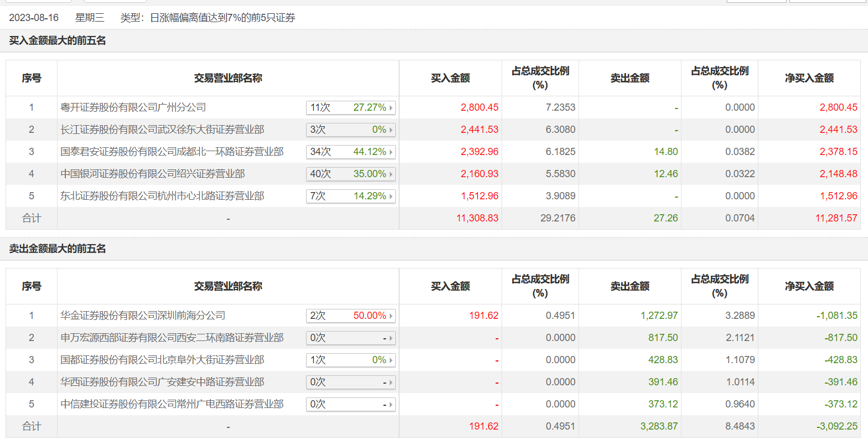The image size is (868, 439).
Task: Open 中信建投证券常州广电西路证券营业部 link
Action: pyautogui.click(x=172, y=404)
